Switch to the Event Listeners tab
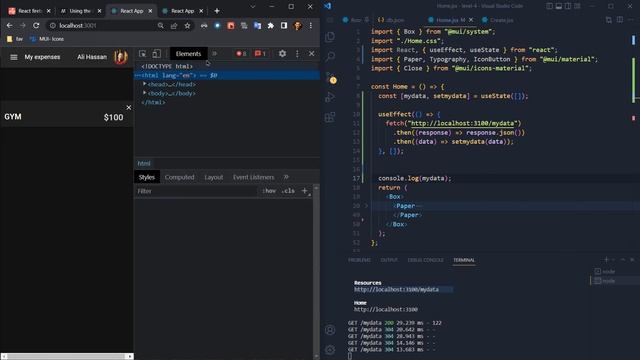This screenshot has height=360, width=640. pos(253,177)
